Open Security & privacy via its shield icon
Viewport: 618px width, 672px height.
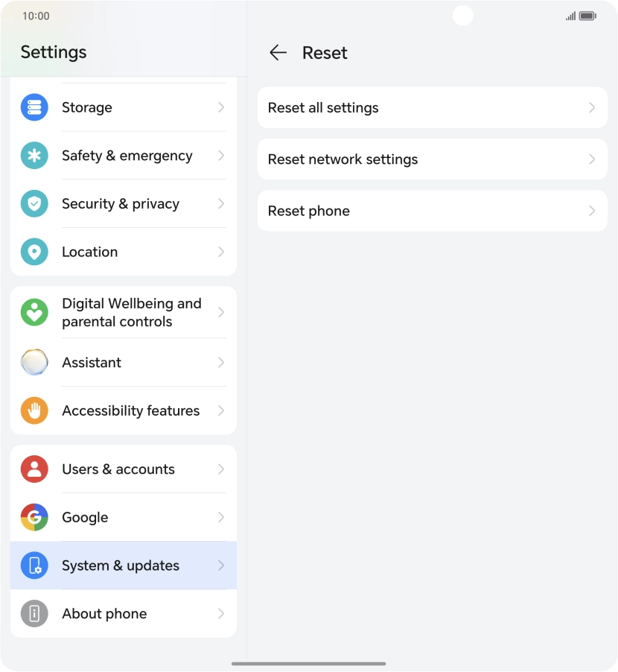[34, 203]
